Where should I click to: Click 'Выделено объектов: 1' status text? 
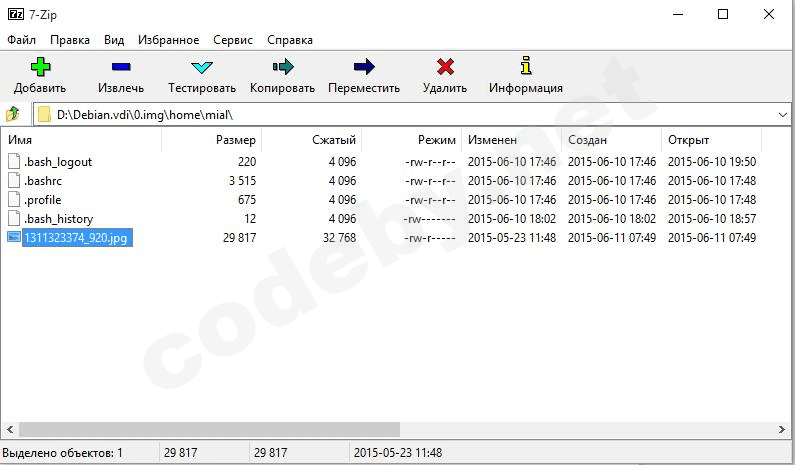(62, 452)
